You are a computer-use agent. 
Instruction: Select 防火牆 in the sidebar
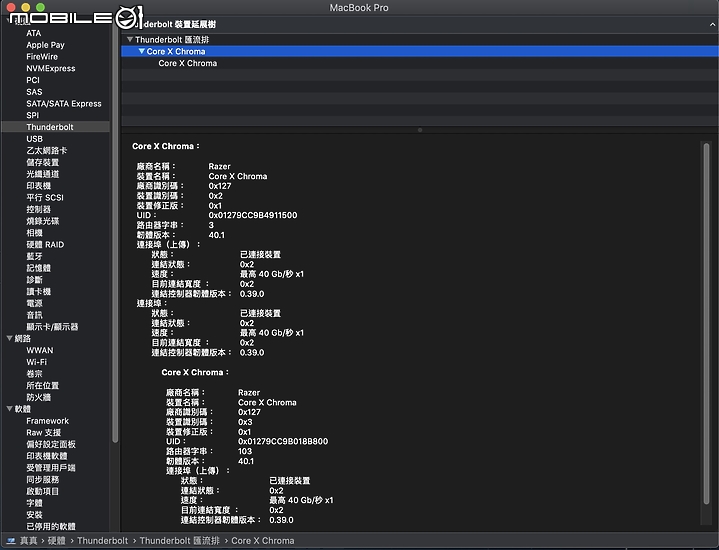click(x=39, y=397)
